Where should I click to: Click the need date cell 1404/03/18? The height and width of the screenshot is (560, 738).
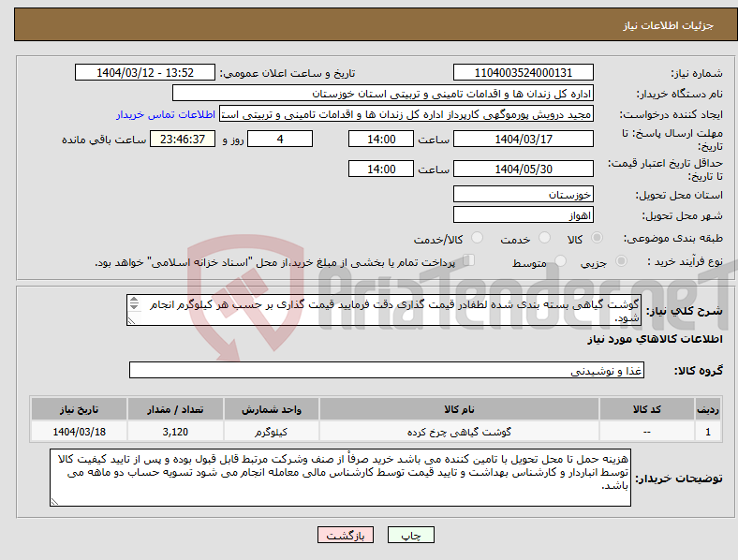[79, 432]
